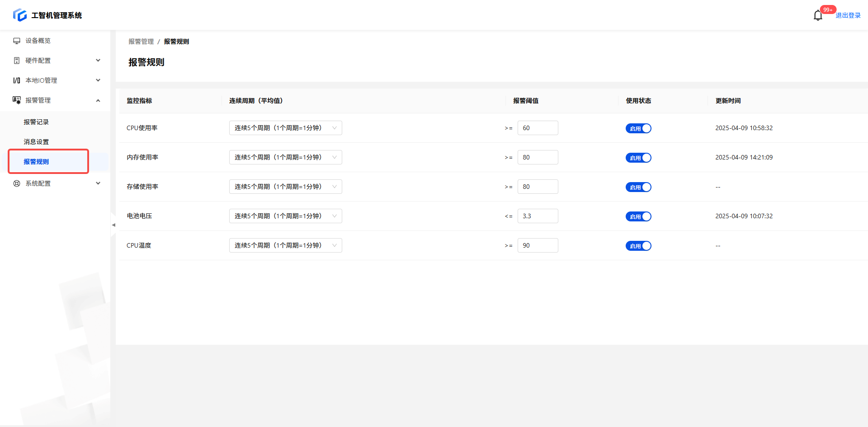Click the notification bell icon

coord(817,16)
